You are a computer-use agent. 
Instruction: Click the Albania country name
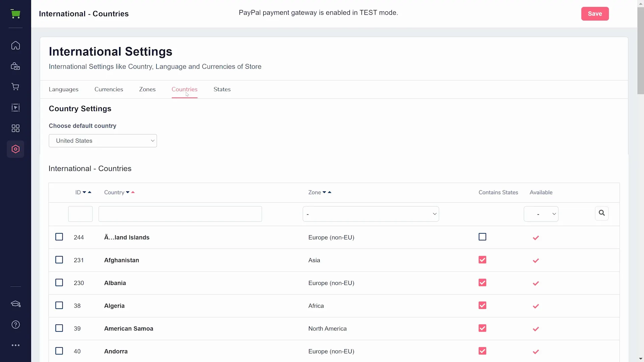tap(115, 283)
